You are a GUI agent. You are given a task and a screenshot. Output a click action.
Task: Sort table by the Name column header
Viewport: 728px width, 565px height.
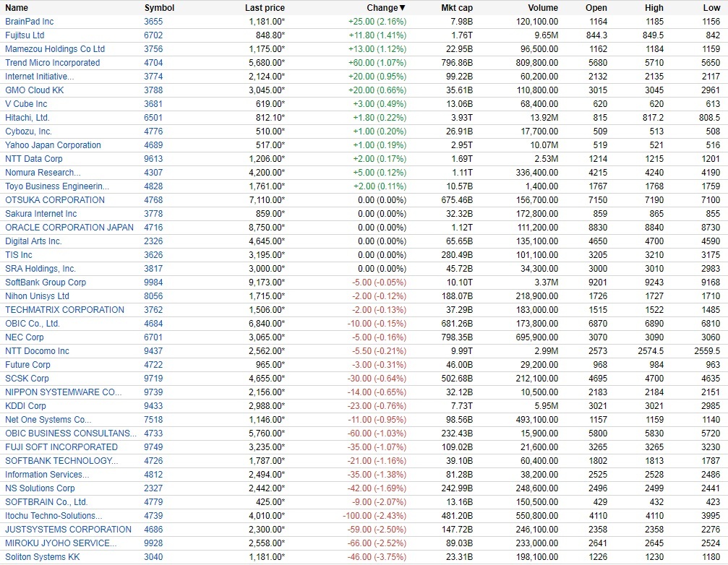[x=16, y=8]
